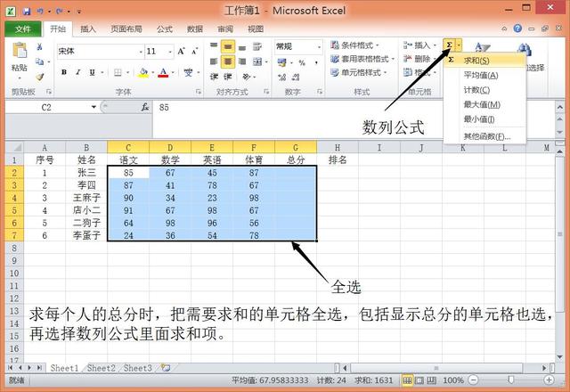The height and width of the screenshot is (392, 570).
Task: Toggle italic formatting button
Action: coord(78,73)
